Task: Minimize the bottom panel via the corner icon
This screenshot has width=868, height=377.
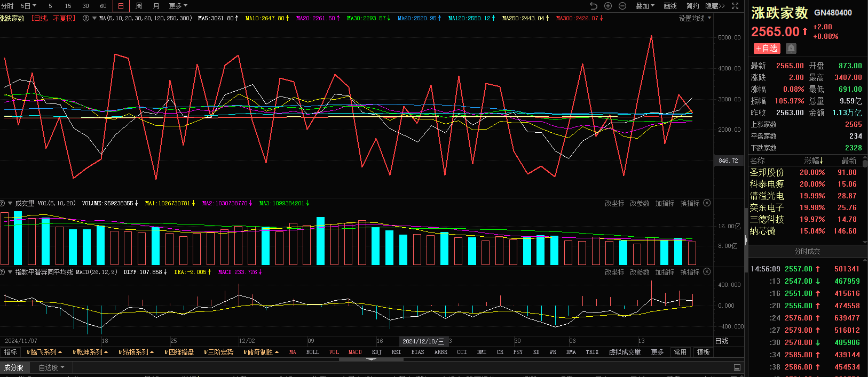Action: point(737,367)
